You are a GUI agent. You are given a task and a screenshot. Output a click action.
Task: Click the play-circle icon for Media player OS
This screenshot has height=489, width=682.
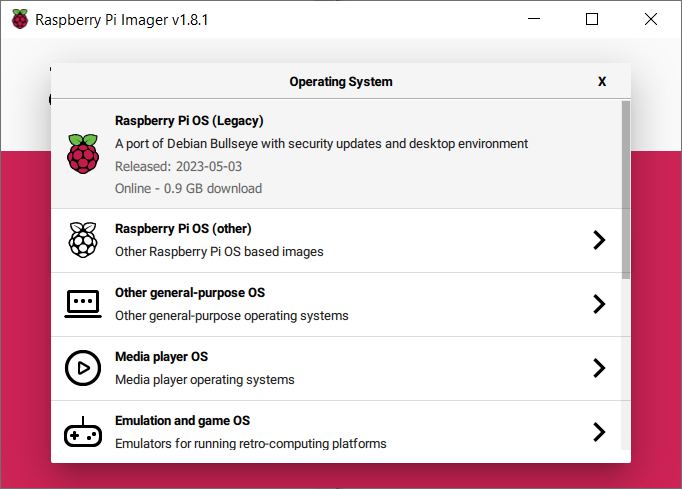(x=83, y=368)
